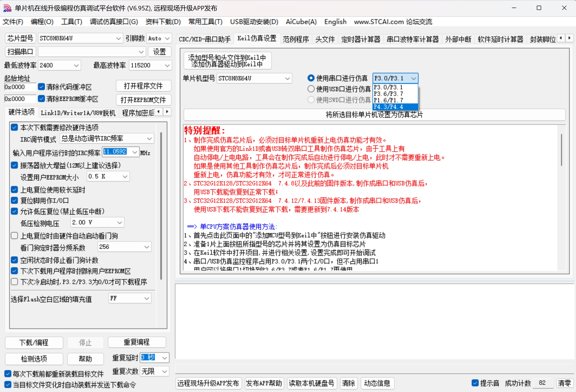This screenshot has width=576, height=392.
Task: Switch to CDC/HID-串口助手 tab
Action: (205, 39)
